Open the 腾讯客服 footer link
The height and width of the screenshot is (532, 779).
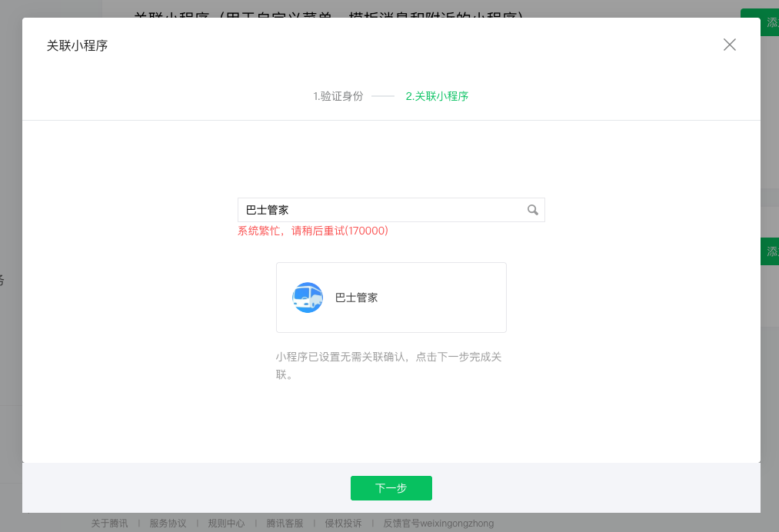coord(285,524)
